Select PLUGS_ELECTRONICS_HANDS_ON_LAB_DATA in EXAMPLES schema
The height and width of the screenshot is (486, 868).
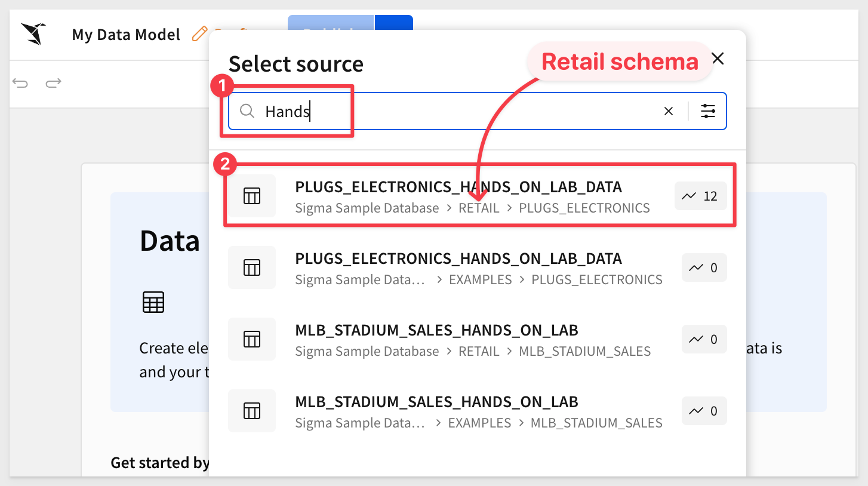478,267
